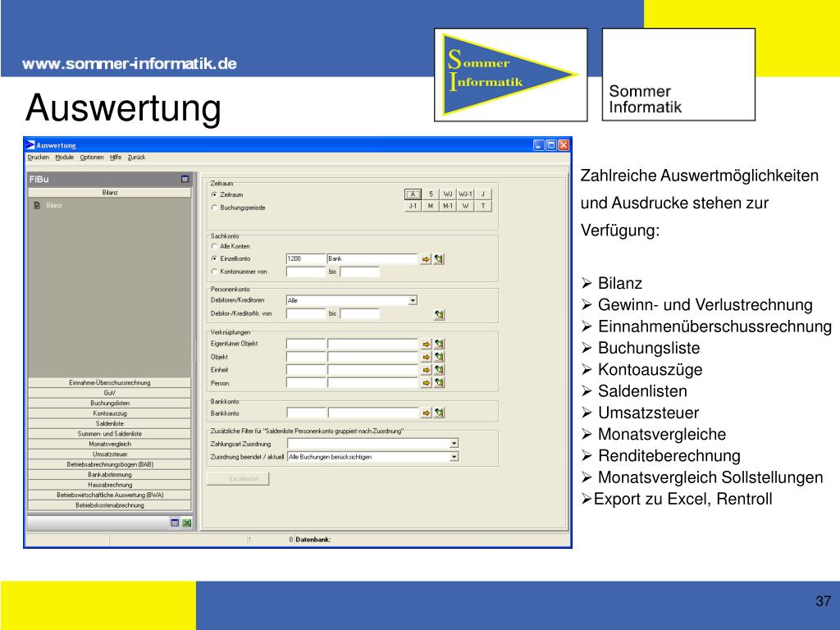Open search icon in the Einheit row
The image size is (840, 630).
click(x=440, y=370)
